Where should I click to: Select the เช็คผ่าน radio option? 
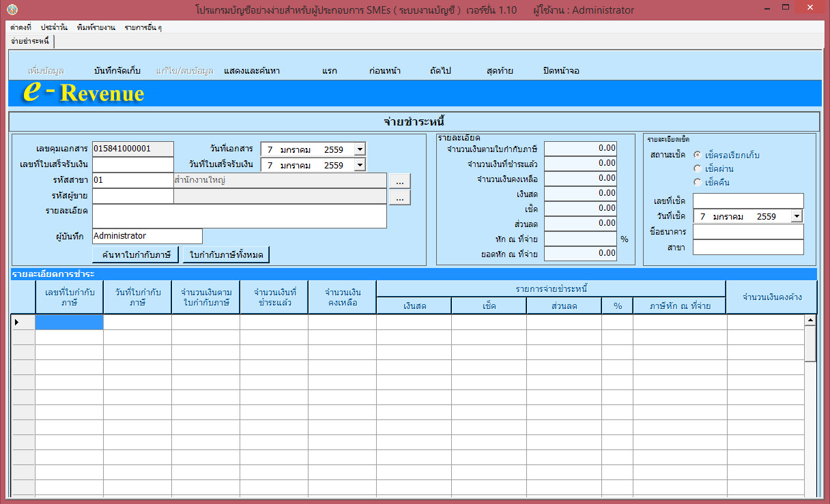click(x=697, y=168)
